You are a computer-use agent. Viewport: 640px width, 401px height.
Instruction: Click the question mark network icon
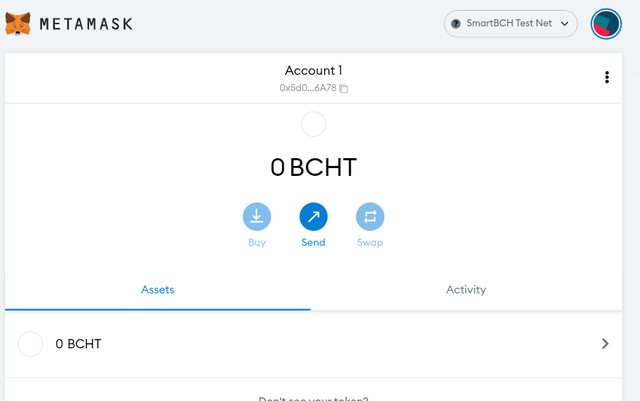tap(456, 24)
